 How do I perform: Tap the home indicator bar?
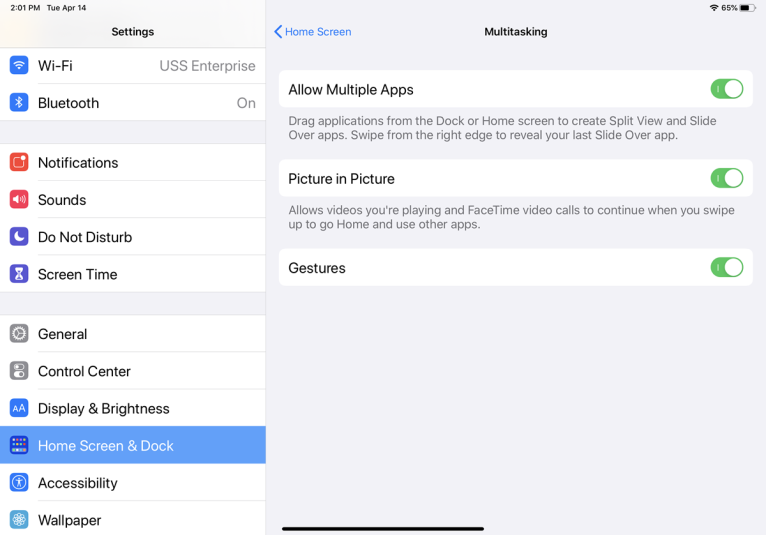click(383, 529)
